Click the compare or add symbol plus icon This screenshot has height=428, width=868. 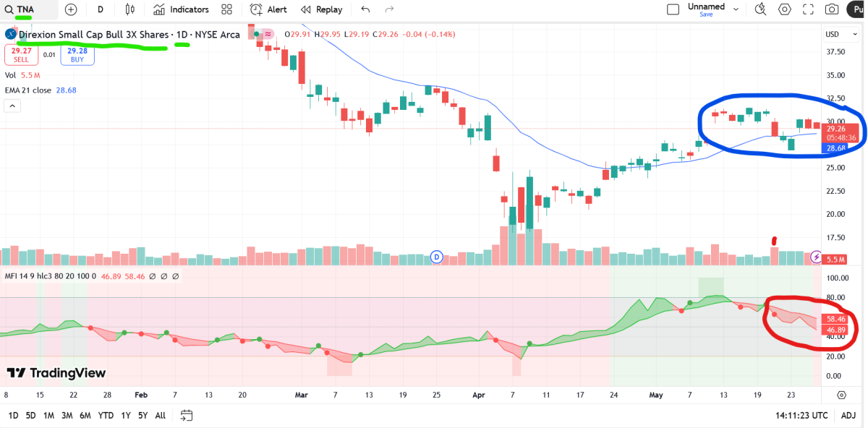(x=71, y=9)
